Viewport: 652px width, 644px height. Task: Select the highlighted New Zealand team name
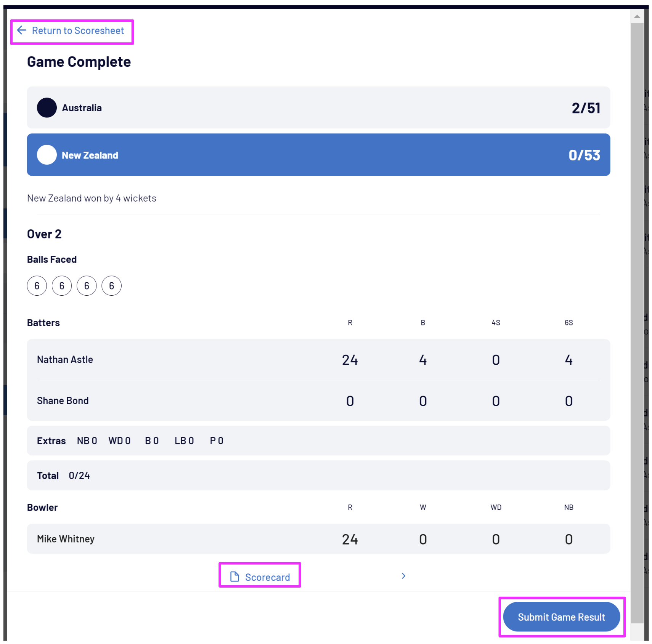90,155
